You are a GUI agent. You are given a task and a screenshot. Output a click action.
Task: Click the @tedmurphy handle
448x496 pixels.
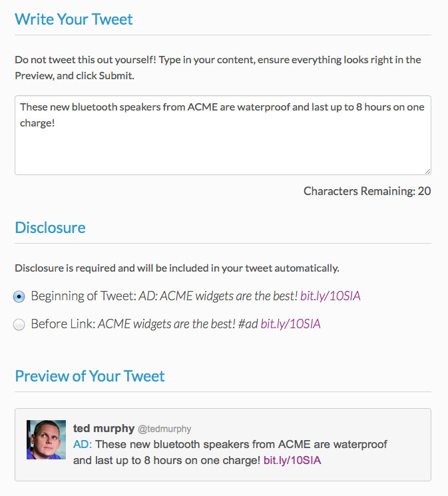tap(164, 429)
